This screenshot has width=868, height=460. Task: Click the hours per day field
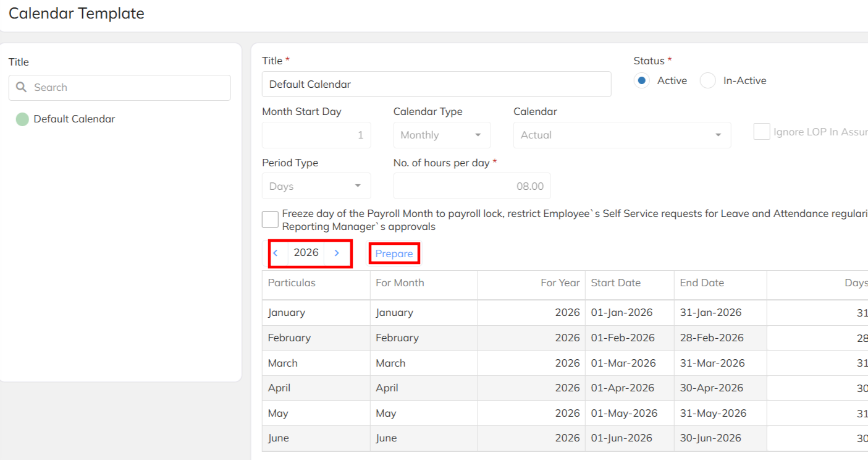coord(471,186)
